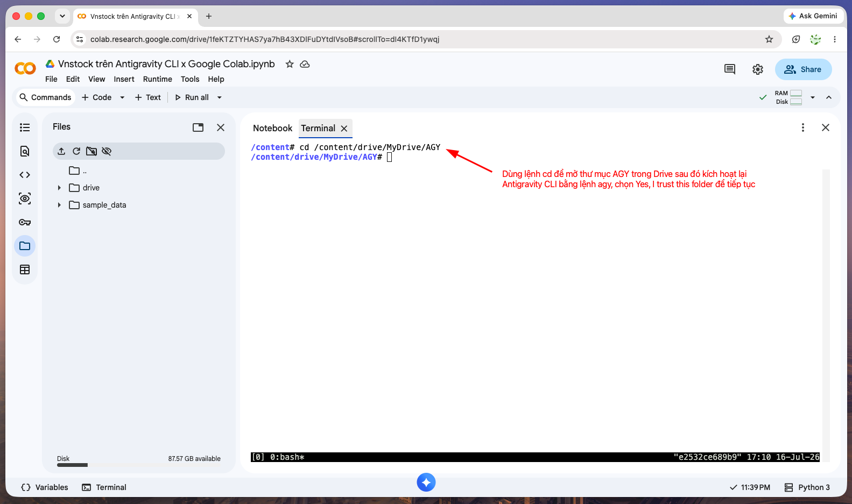The height and width of the screenshot is (504, 852).
Task: Open the Tools menu
Action: click(190, 79)
